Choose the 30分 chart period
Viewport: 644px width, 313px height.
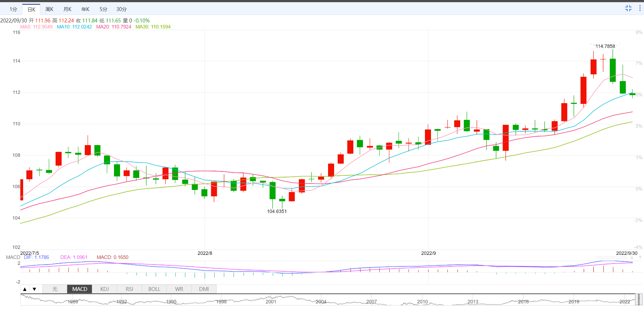click(121, 9)
